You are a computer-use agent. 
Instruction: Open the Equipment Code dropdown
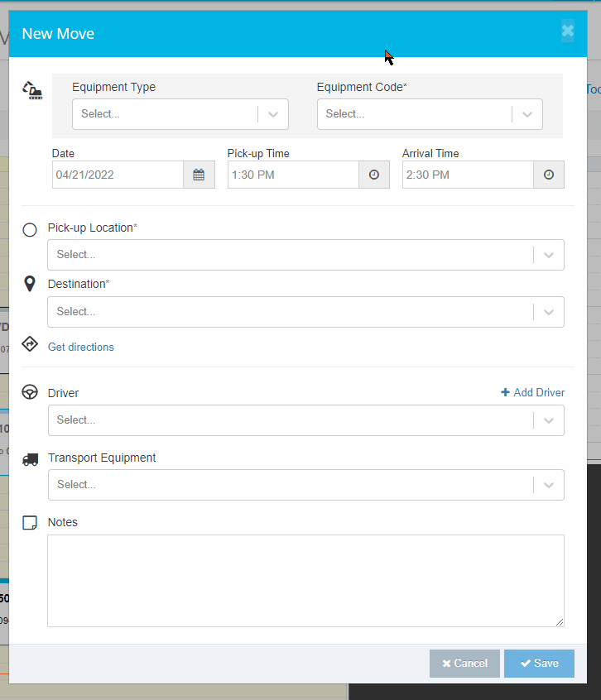click(x=527, y=113)
